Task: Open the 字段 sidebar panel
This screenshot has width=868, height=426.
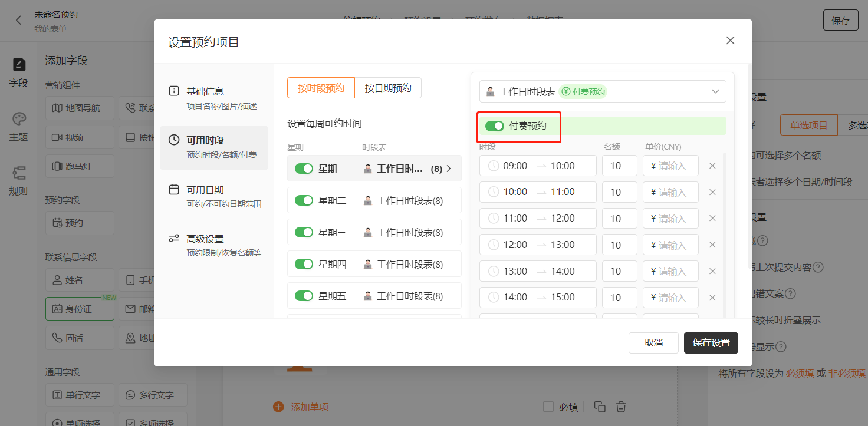Action: [19, 72]
